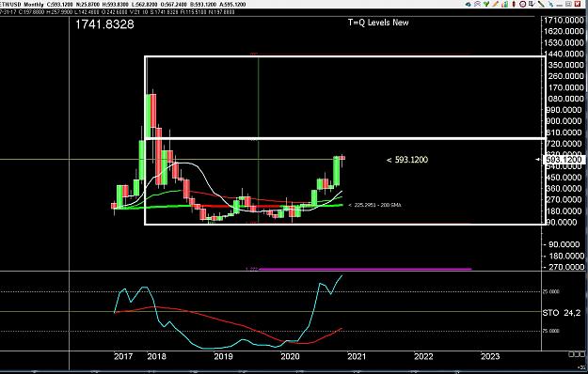Close the chart using the red X
The width and height of the screenshot is (588, 374).
coord(578,4)
